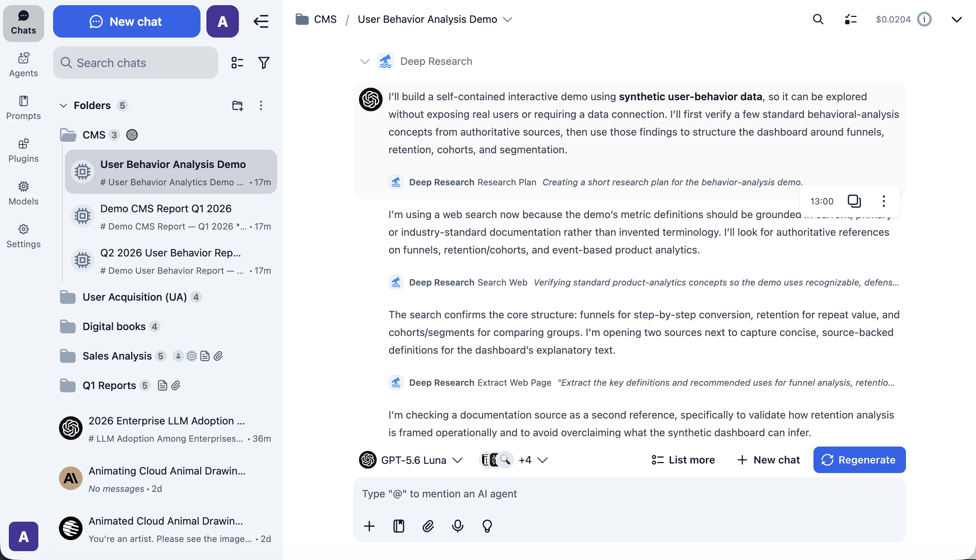Click the Search chats input field
The image size is (976, 560).
pyautogui.click(x=135, y=63)
